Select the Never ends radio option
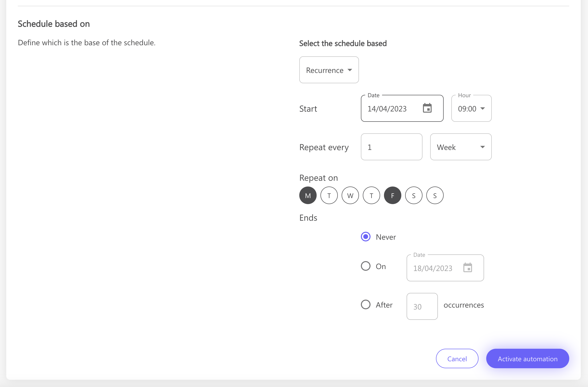Viewport: 588px width, 387px height. (366, 237)
